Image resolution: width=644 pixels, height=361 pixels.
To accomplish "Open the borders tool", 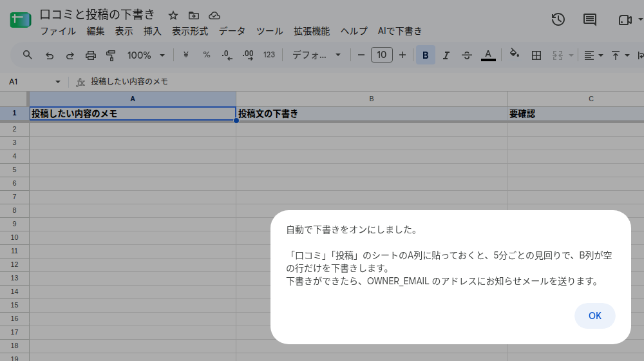I will click(x=536, y=55).
